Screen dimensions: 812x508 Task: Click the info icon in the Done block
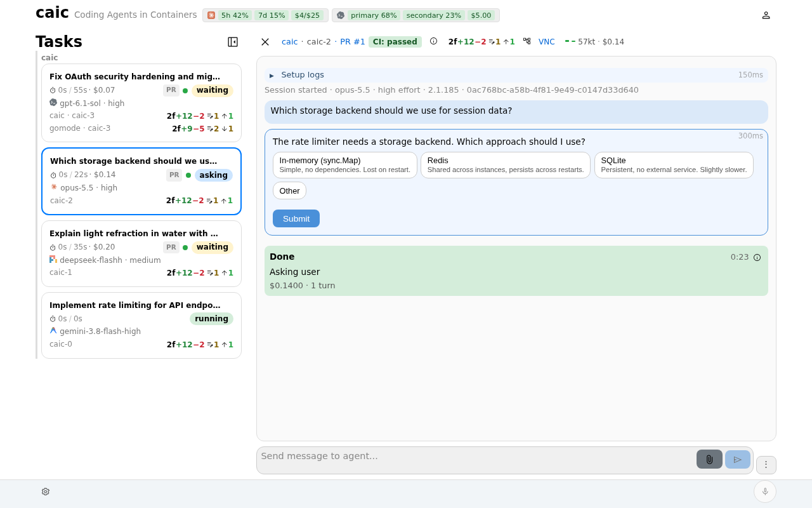point(757,257)
